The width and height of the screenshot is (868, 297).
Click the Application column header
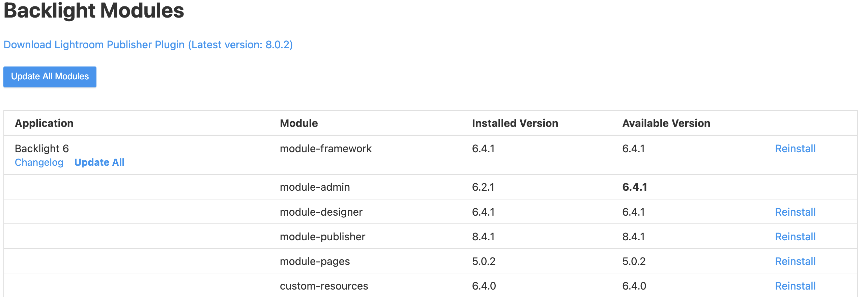44,123
